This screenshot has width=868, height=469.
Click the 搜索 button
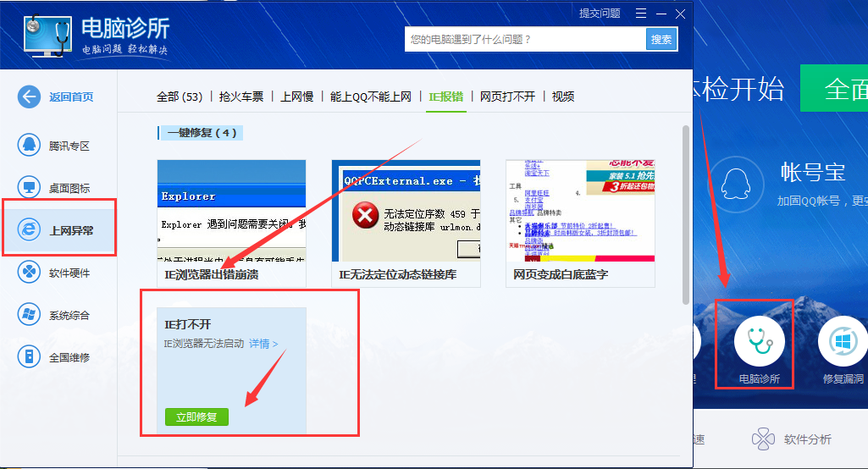661,39
